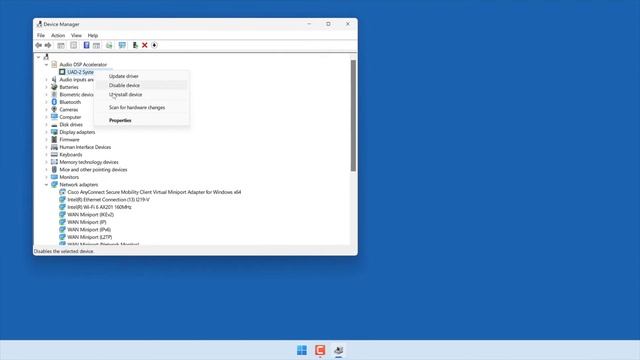The height and width of the screenshot is (360, 640).
Task: Click the Audio DSP Accelerator category icon
Action: 54,64
